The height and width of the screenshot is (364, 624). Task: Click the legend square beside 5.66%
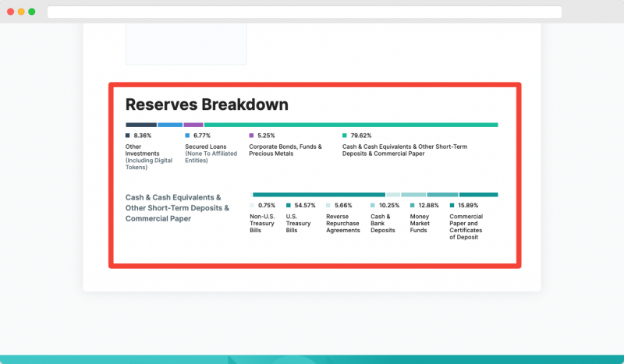click(x=328, y=206)
